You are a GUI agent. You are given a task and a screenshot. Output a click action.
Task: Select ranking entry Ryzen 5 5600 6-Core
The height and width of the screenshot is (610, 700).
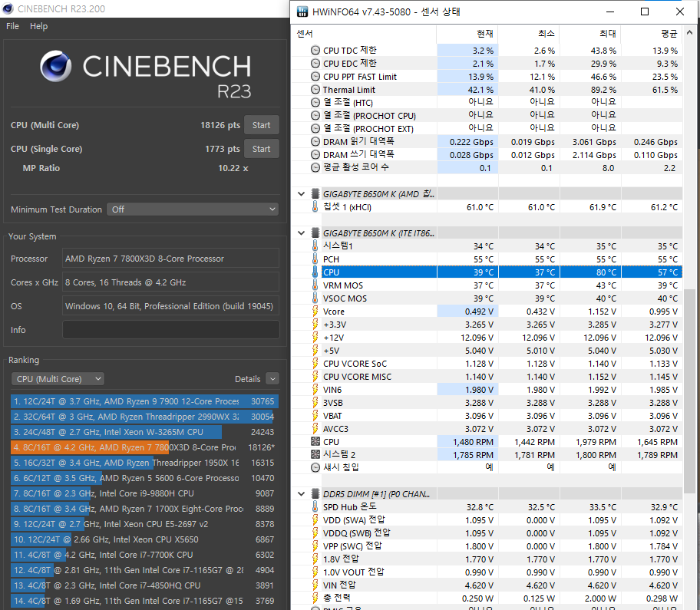click(x=144, y=478)
